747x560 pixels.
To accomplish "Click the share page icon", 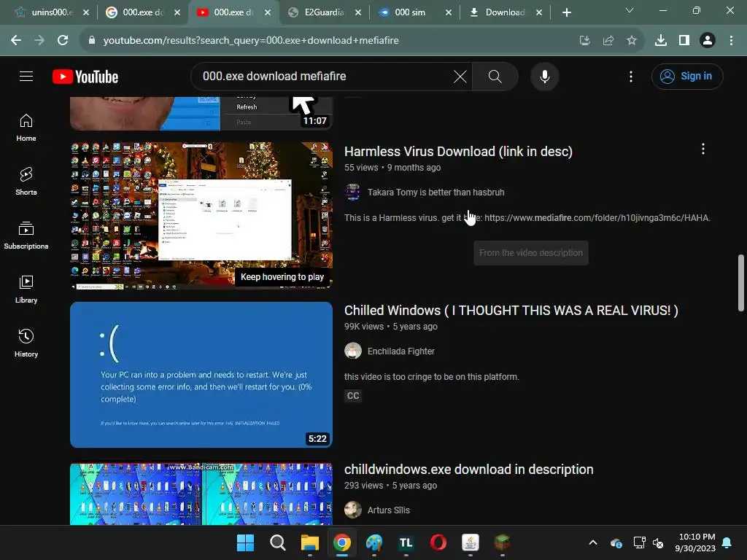I will tap(608, 41).
